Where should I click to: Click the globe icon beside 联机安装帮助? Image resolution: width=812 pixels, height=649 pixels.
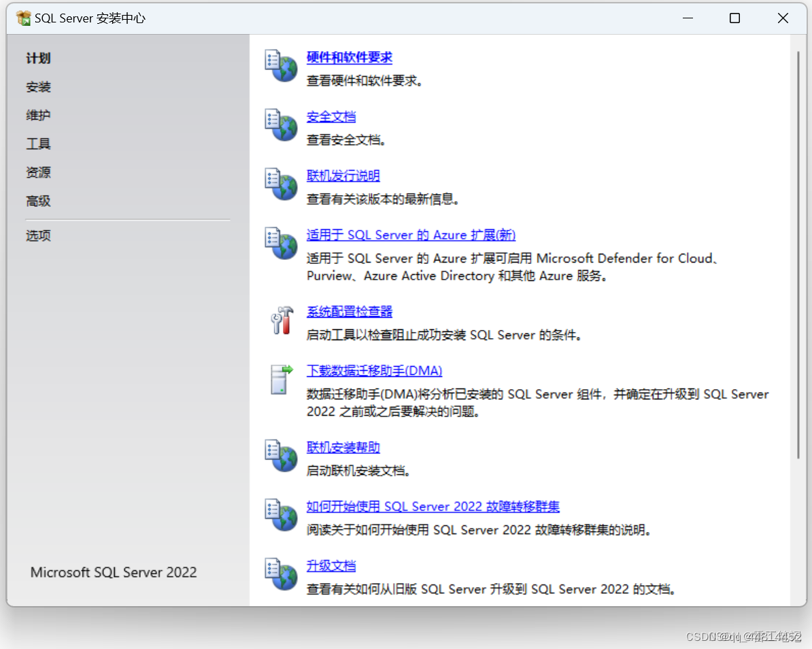(281, 455)
